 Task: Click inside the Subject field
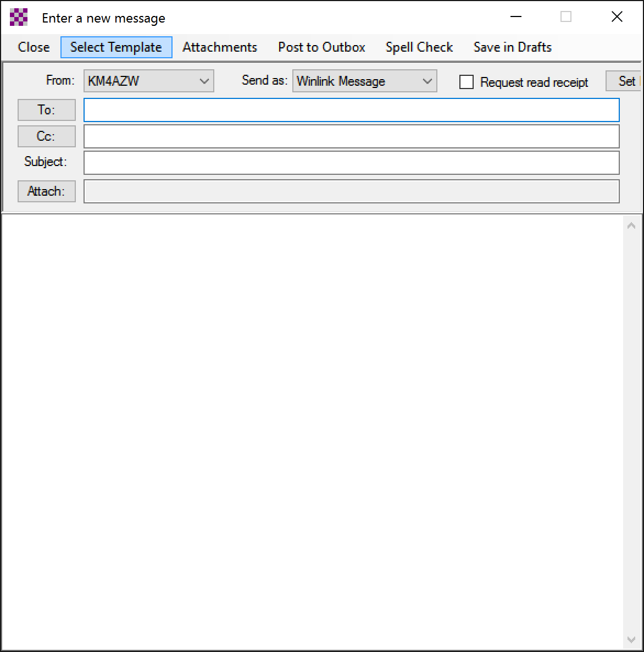(x=352, y=162)
